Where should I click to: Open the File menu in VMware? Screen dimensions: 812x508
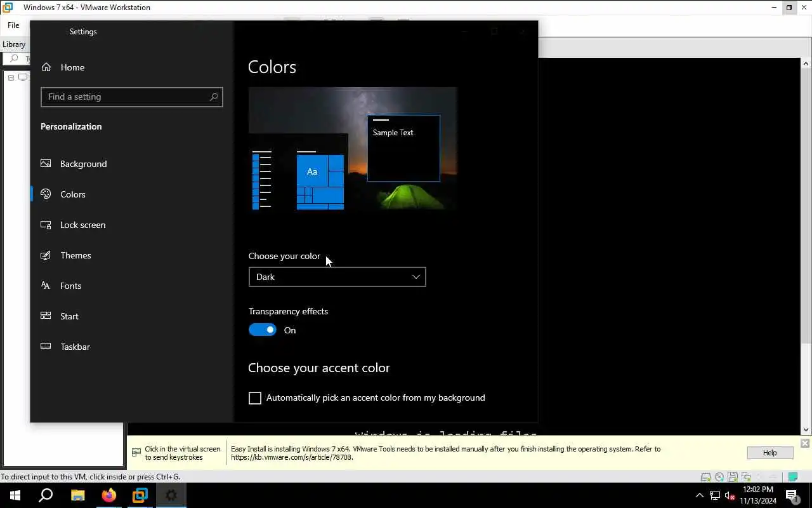pyautogui.click(x=13, y=25)
